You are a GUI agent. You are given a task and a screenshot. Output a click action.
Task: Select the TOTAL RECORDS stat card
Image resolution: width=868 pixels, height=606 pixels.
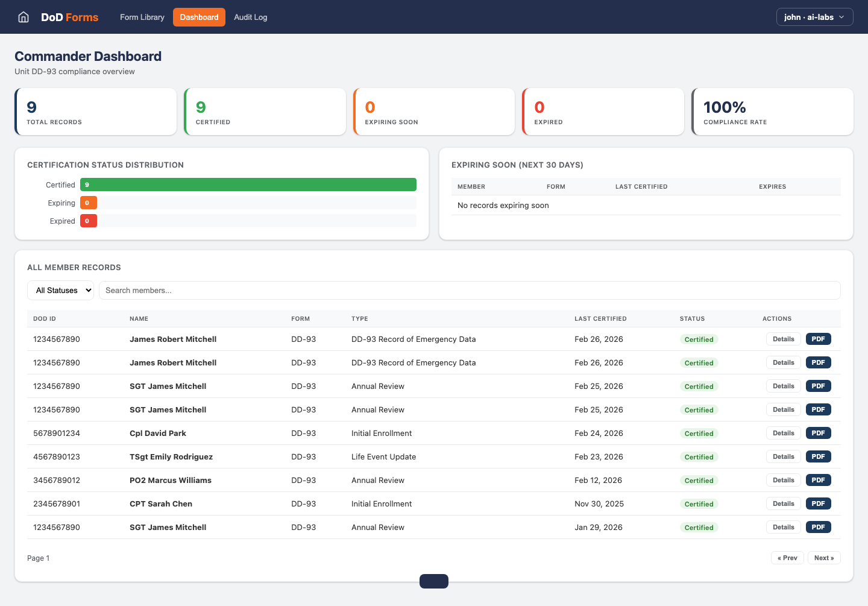pos(95,112)
